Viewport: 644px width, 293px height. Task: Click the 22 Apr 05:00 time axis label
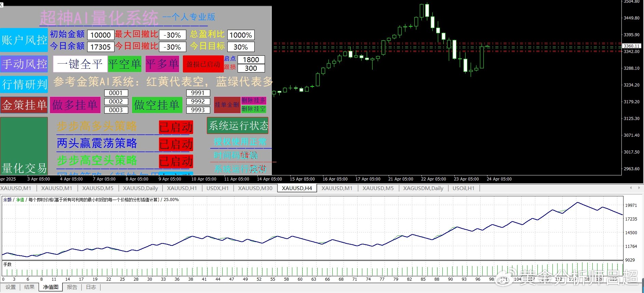click(x=433, y=179)
